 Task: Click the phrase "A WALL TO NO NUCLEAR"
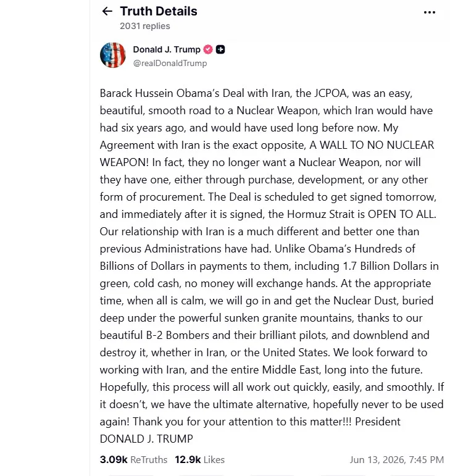click(x=372, y=145)
